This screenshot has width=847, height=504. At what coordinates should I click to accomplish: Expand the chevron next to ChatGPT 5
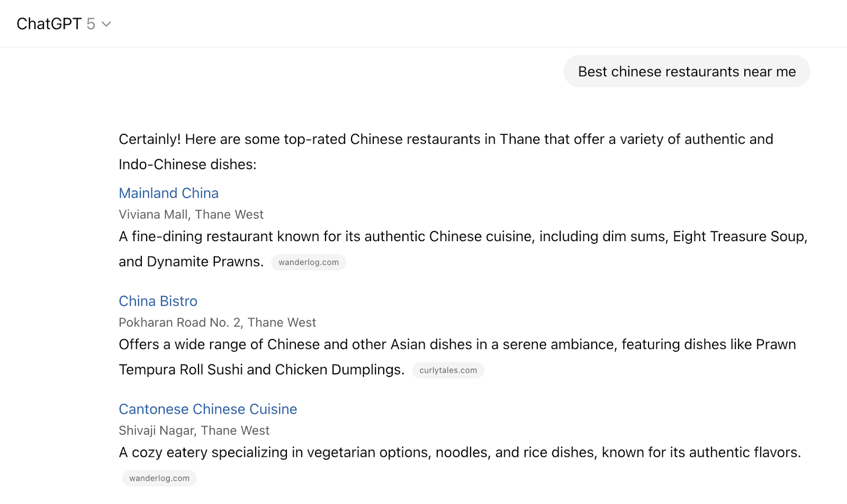pos(105,24)
